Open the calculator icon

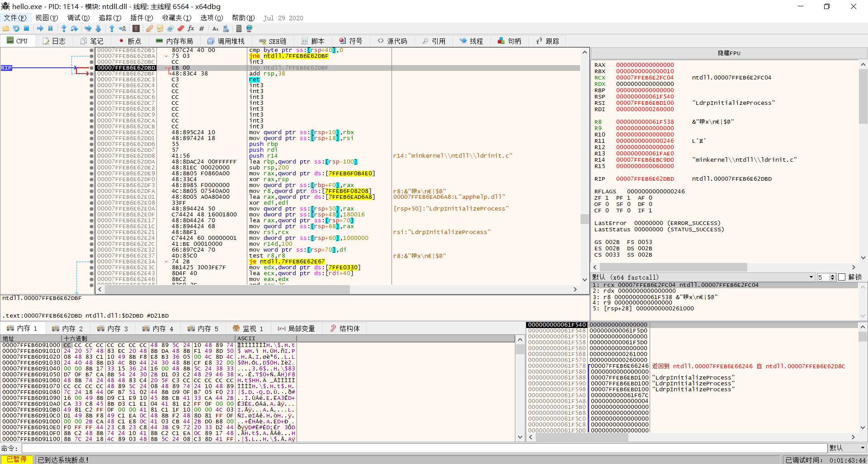coord(239,28)
